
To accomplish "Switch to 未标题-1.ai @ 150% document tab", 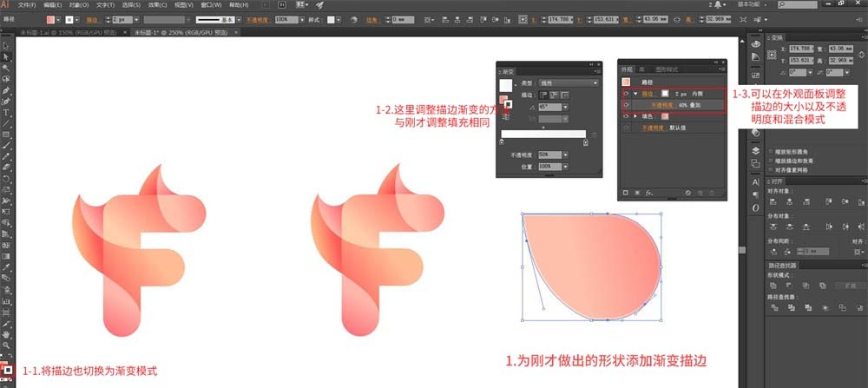I will pos(68,33).
